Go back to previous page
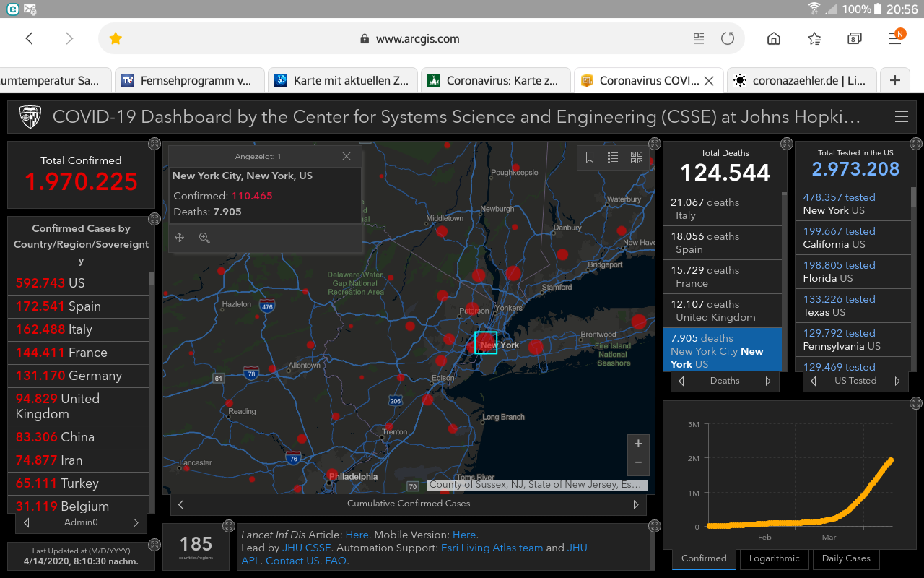This screenshot has height=578, width=924. (30, 39)
